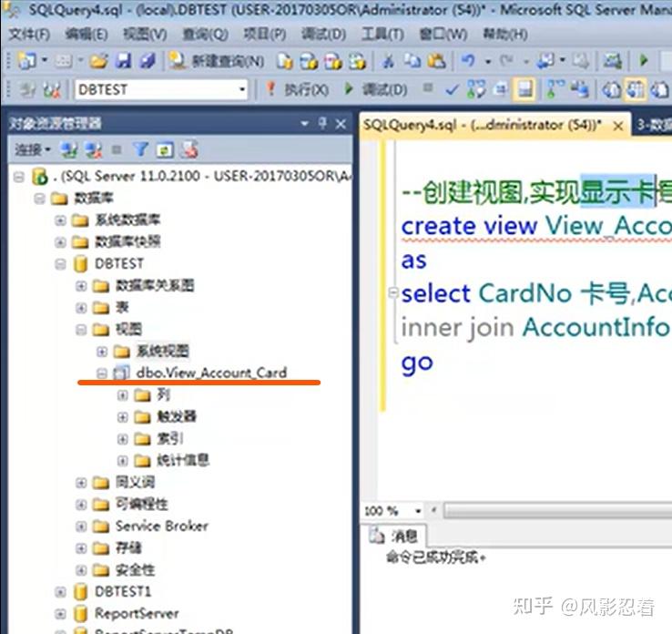Undo the last action with the blue arrow
The width and height of the screenshot is (672, 634).
[x=468, y=60]
